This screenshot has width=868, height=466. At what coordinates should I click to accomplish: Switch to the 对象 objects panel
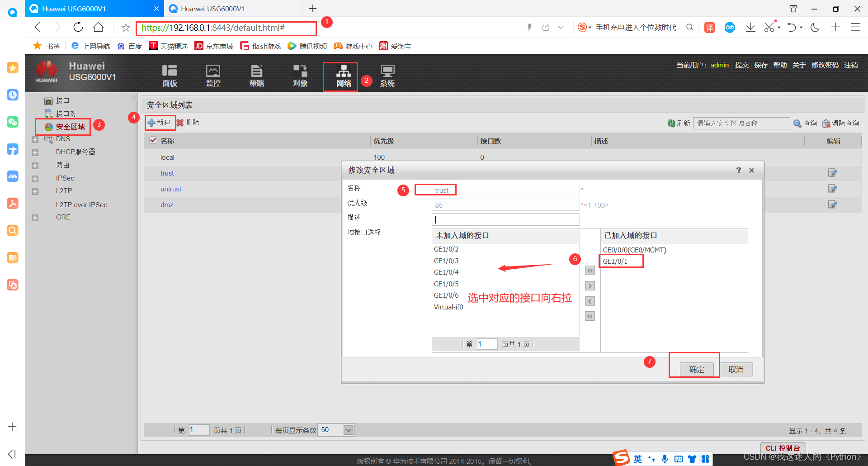coord(300,76)
